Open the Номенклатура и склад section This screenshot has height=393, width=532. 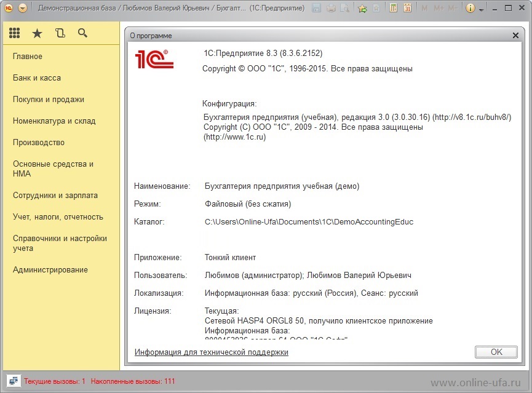click(x=54, y=121)
